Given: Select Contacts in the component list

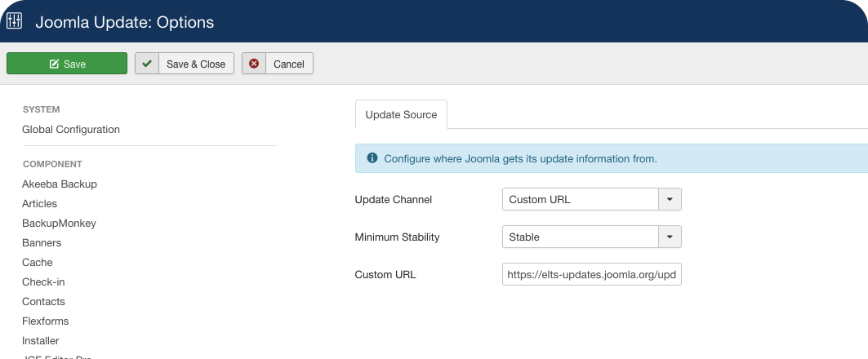Looking at the screenshot, I should (43, 302).
